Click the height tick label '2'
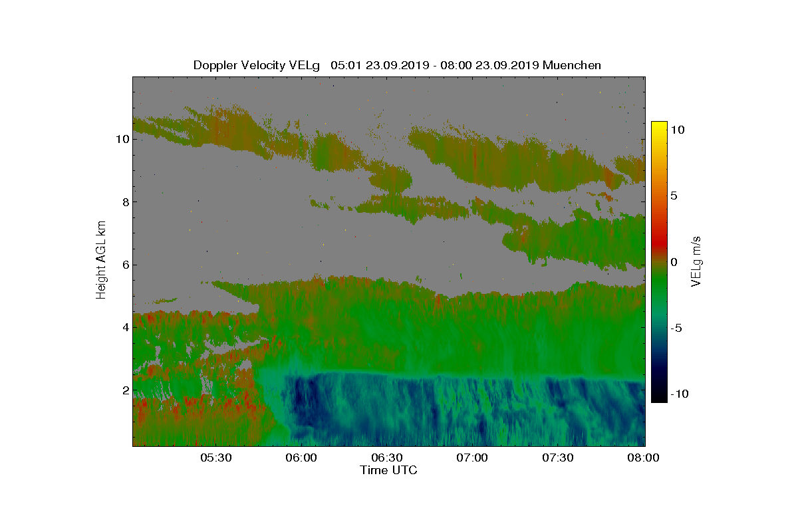This screenshot has width=798, height=532. (124, 390)
